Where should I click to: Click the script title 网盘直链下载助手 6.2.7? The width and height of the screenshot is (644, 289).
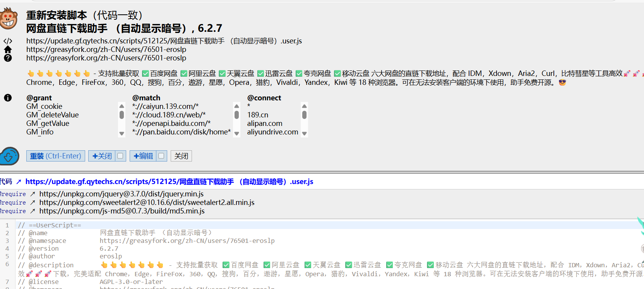pyautogui.click(x=124, y=28)
